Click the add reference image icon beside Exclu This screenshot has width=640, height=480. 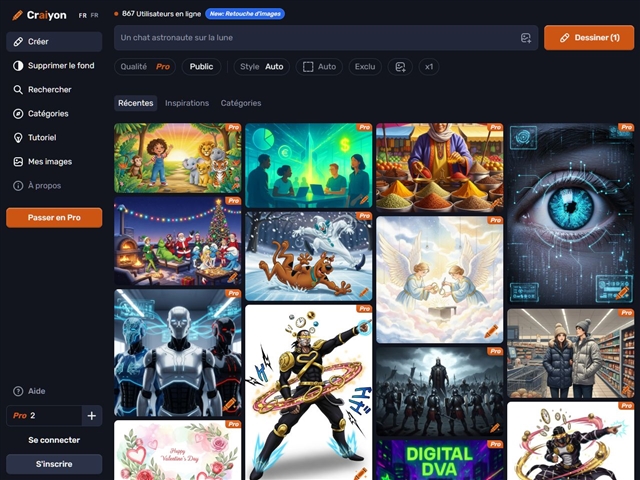400,67
